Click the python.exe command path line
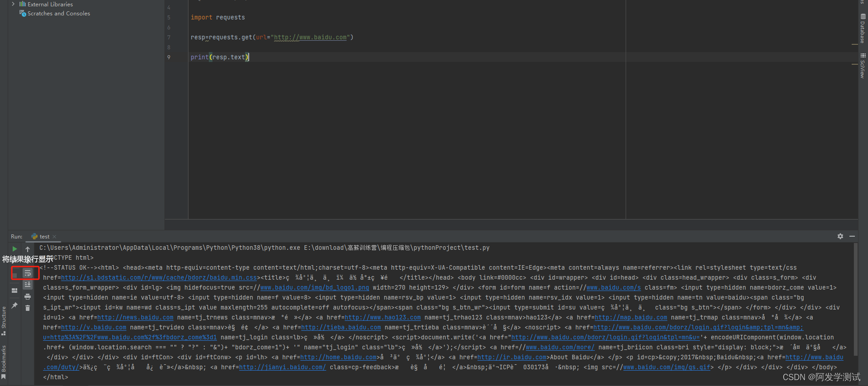Viewport: 868px width, 386px height. pos(264,248)
